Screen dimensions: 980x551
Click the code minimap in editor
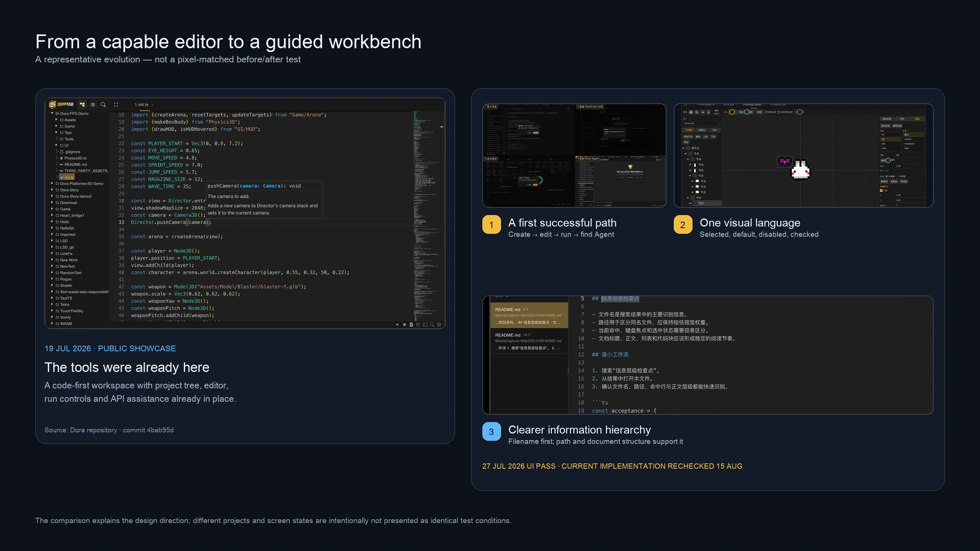tap(426, 216)
